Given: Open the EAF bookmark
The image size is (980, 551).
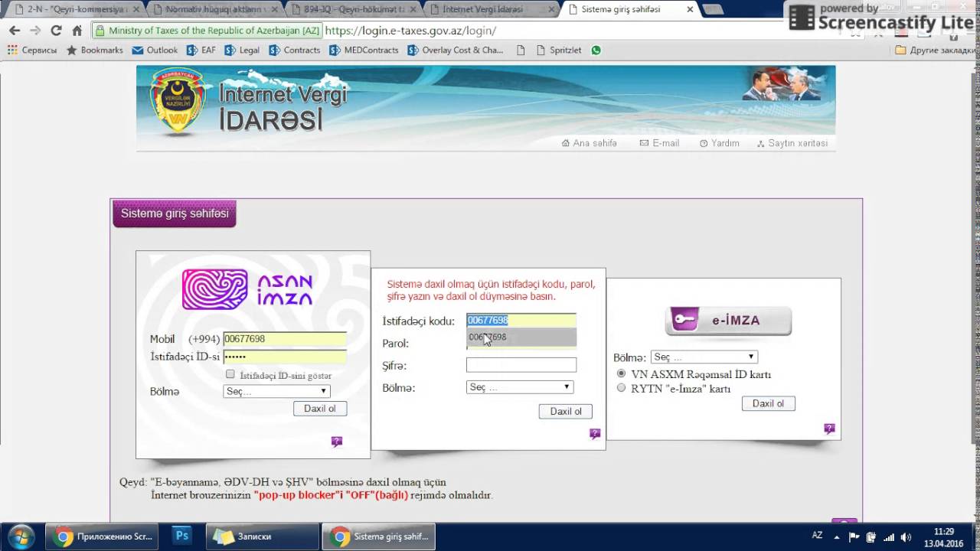Looking at the screenshot, I should tap(201, 50).
